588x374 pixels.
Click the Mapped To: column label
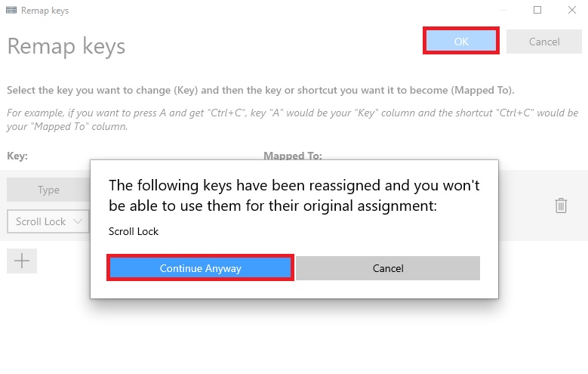293,156
